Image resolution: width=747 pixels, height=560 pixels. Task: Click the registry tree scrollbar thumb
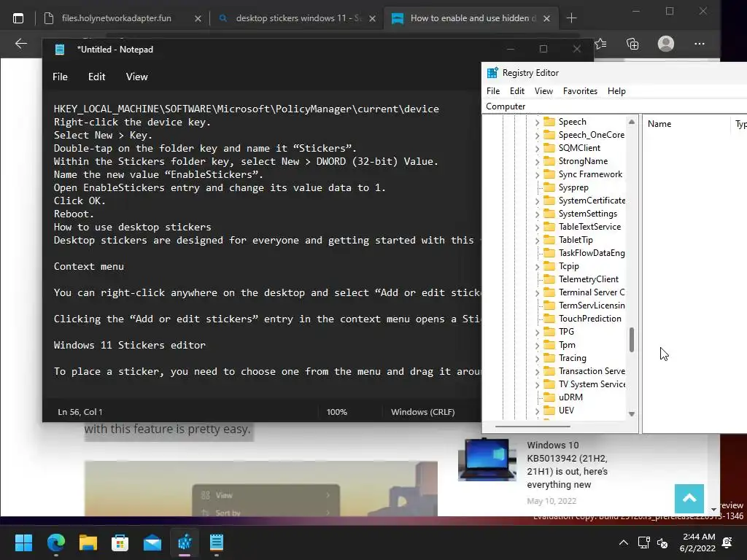[x=632, y=340]
